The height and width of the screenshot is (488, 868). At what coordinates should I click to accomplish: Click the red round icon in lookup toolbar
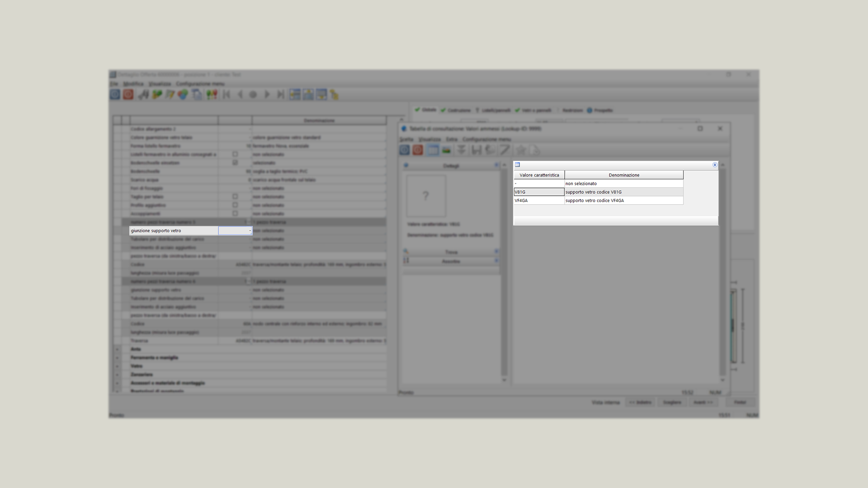point(418,150)
